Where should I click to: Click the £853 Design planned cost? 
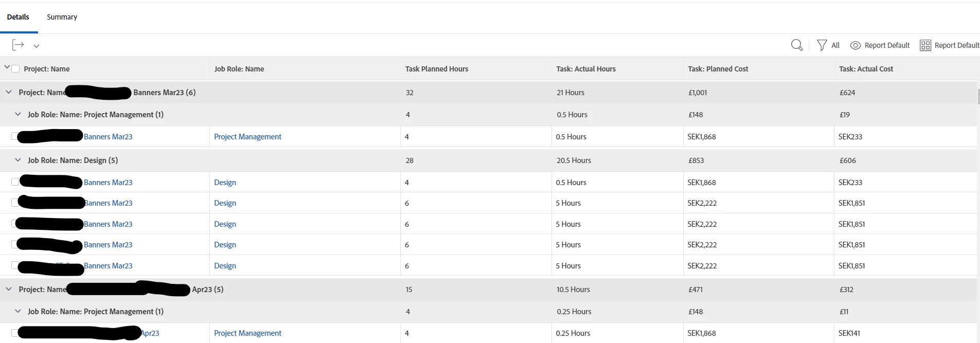(696, 160)
